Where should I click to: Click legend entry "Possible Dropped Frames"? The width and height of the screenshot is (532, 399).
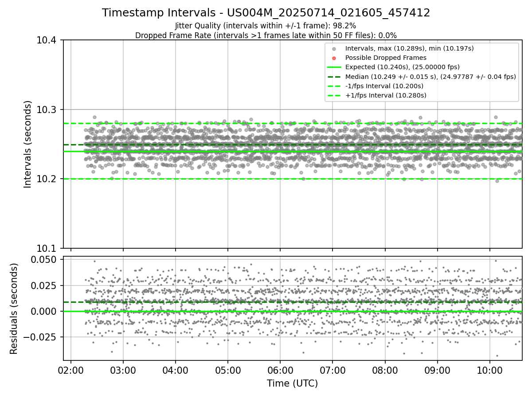[x=386, y=58]
